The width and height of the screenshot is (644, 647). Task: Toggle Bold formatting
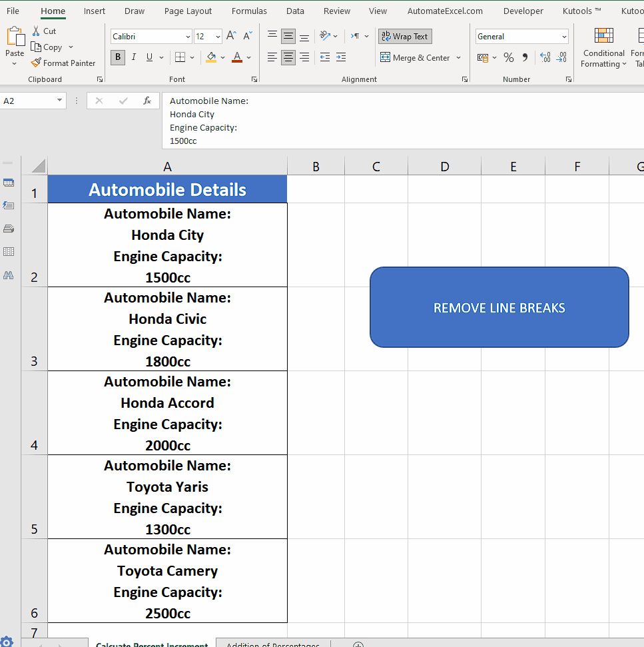[118, 57]
